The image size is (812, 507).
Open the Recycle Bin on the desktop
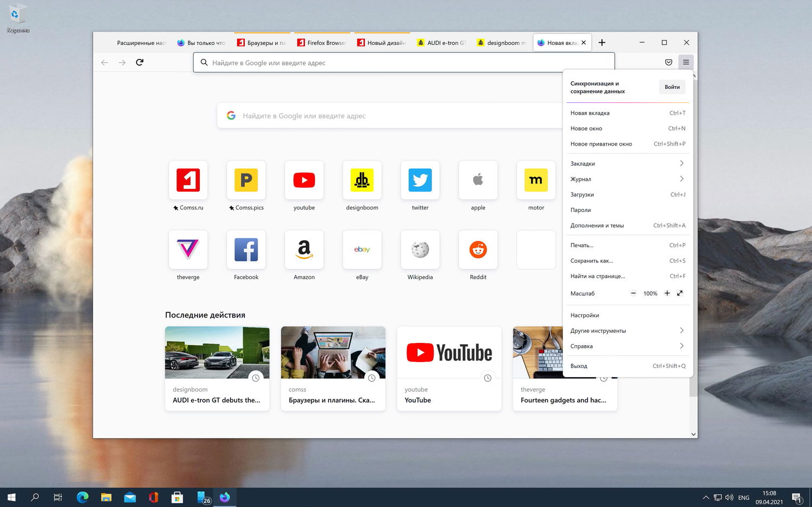pos(17,18)
